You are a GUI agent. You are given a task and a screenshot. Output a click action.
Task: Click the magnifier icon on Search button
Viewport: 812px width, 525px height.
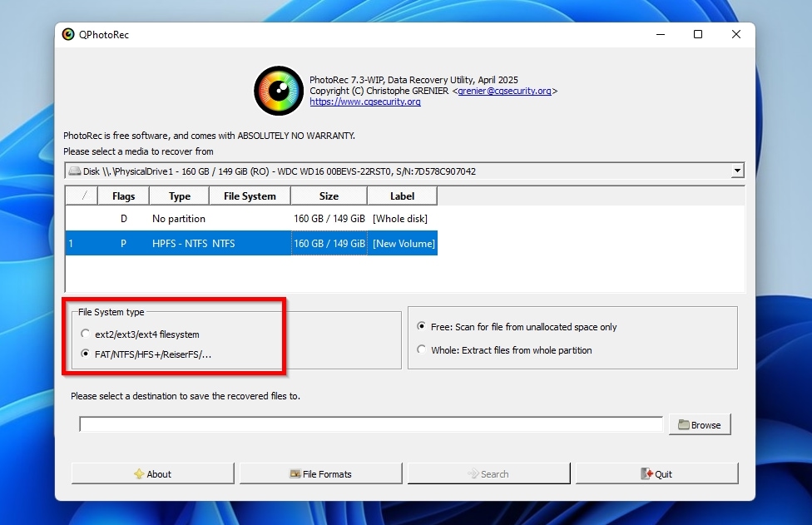[x=472, y=473]
